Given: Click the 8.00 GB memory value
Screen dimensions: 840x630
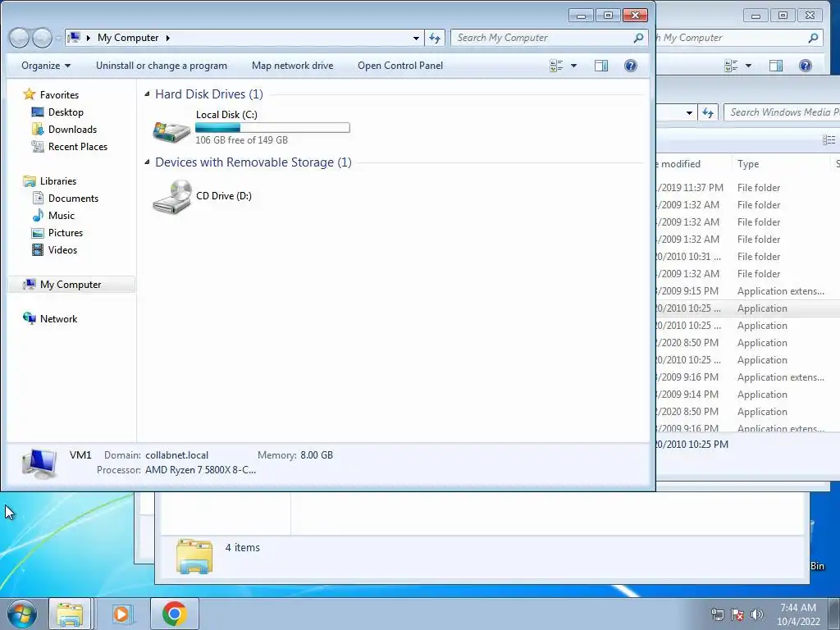Looking at the screenshot, I should [x=317, y=455].
